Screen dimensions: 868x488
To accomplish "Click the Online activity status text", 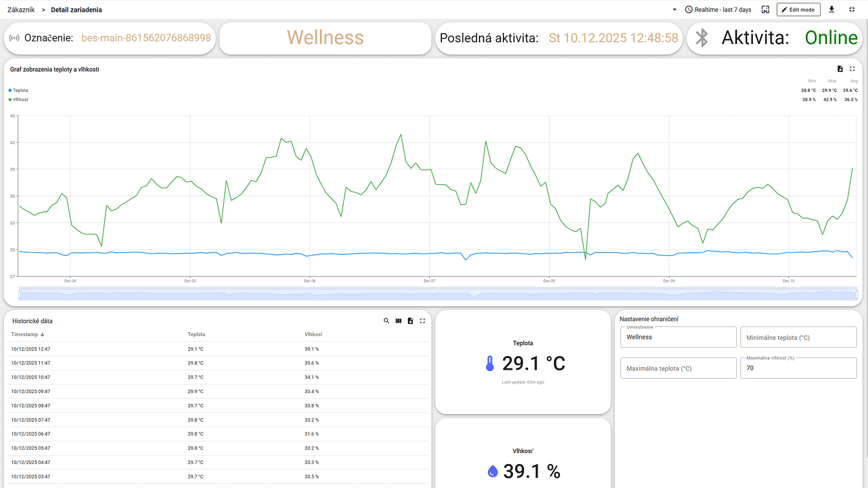I will coord(831,37).
